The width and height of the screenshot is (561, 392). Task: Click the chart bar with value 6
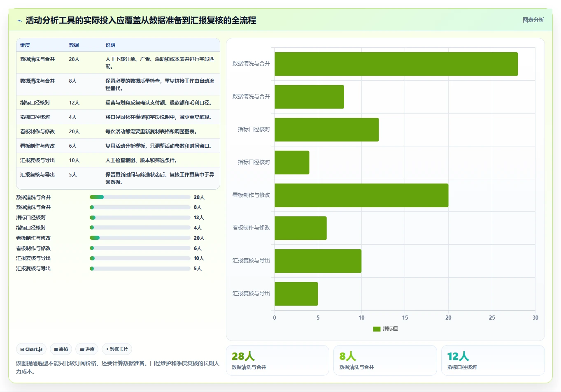pos(301,228)
